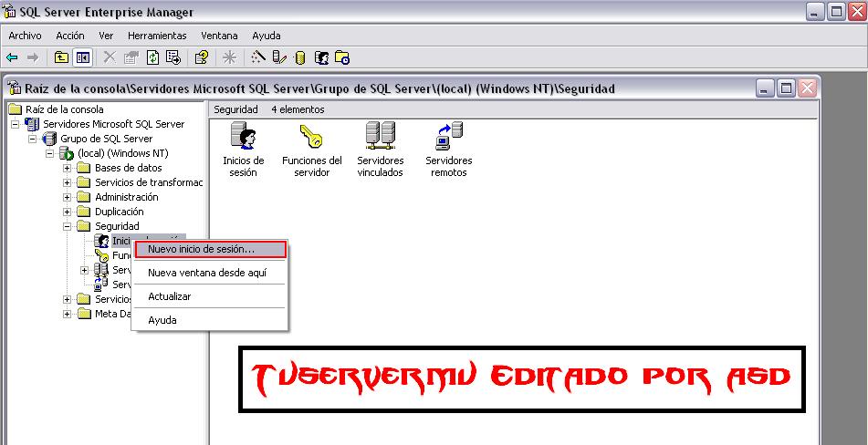Collapse the (local) (Windows NT) node

coord(49,153)
